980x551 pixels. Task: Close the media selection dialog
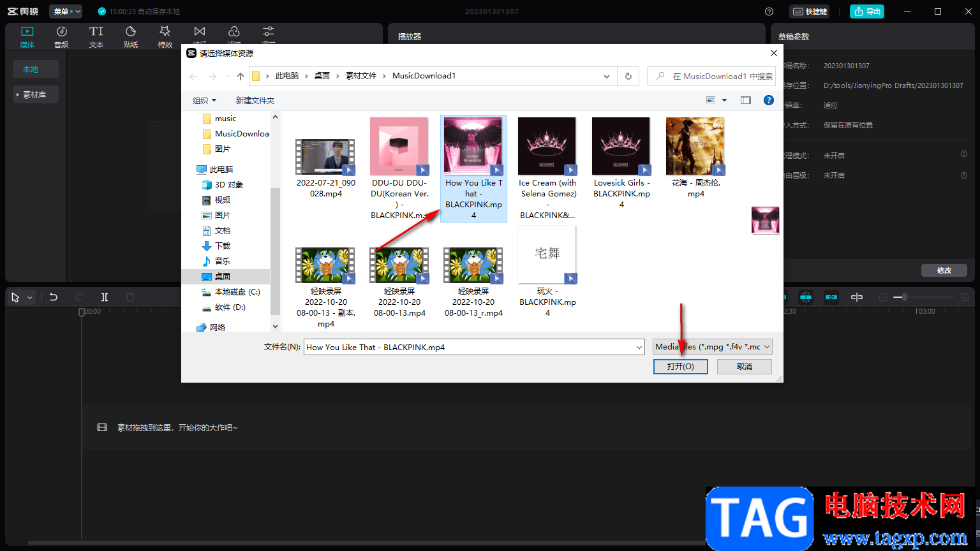coord(774,53)
